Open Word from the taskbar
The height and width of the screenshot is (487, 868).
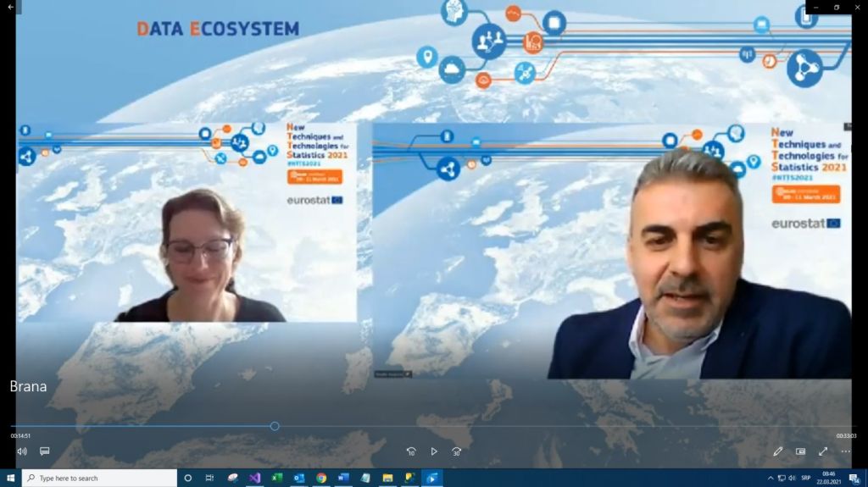(343, 478)
